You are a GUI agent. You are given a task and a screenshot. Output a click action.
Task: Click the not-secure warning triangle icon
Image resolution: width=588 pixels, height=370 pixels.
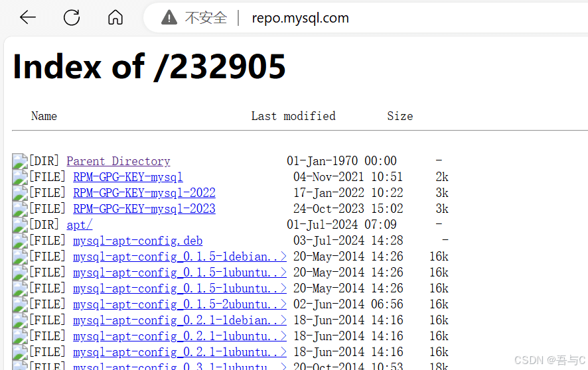[169, 17]
